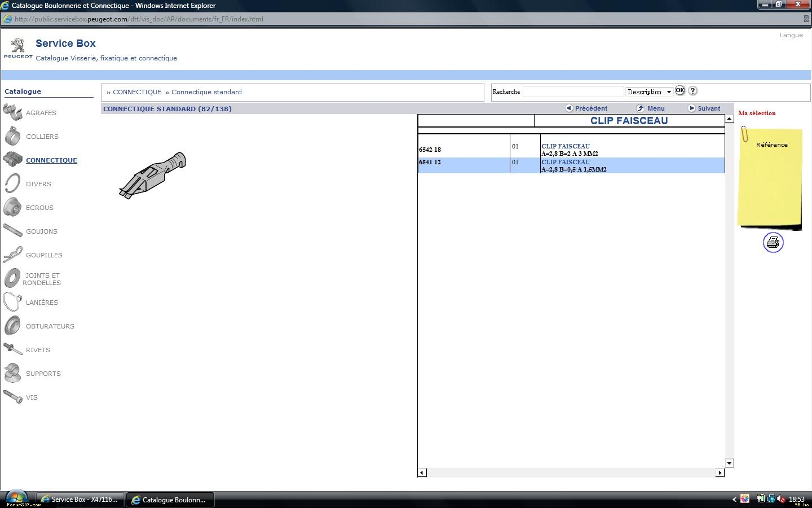Open the RIVETS icon category
Viewport: 812px width, 508px height.
(x=12, y=349)
